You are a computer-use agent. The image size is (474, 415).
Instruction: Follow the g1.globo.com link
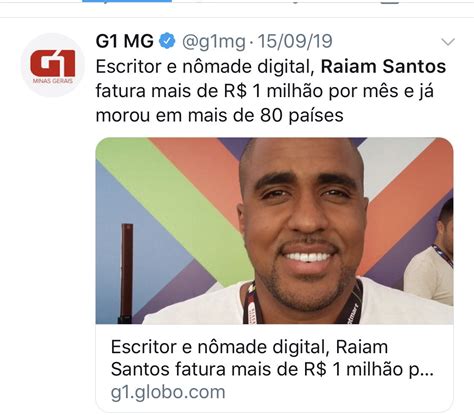[168, 392]
